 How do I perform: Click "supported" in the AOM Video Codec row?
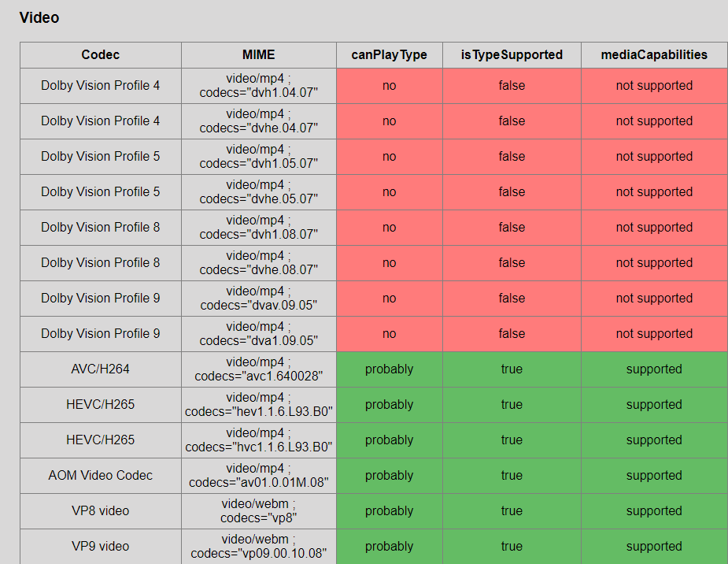point(654,476)
